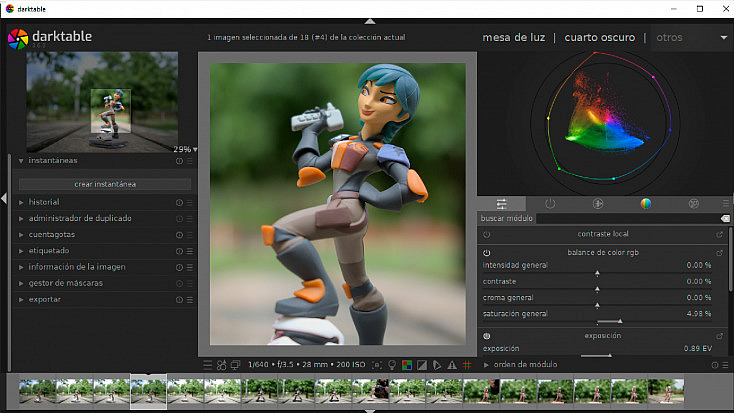Enable the contraste local module
The width and height of the screenshot is (734, 413).
(x=487, y=235)
